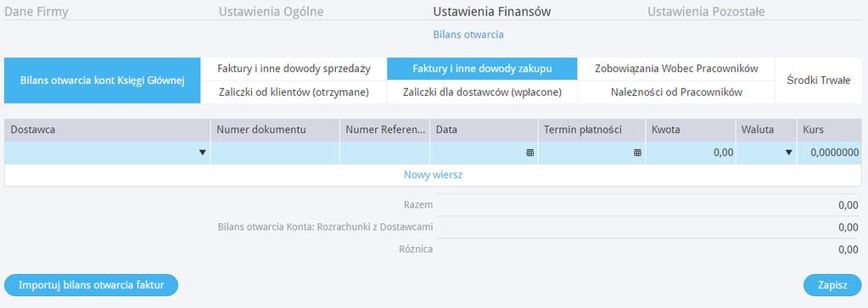Open Ustawienia Pozostałe tab
The height and width of the screenshot is (308, 868).
(x=706, y=12)
